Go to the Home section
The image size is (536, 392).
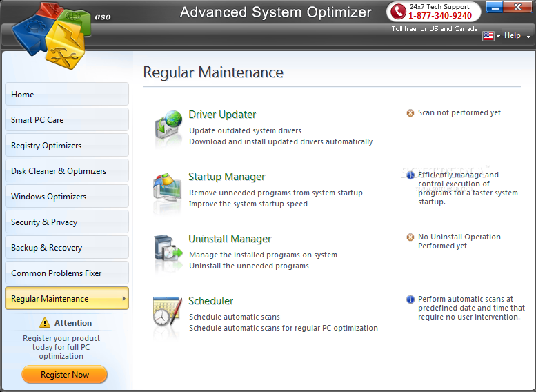pos(67,94)
